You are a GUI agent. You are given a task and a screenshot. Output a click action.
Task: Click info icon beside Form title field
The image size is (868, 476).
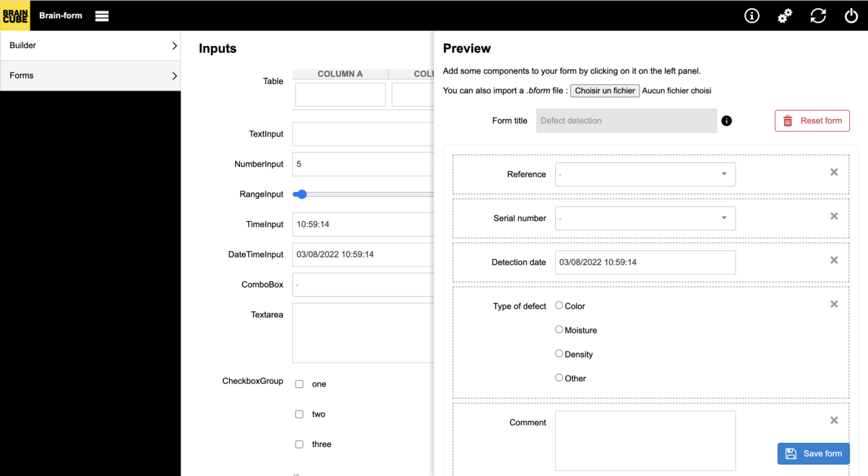click(x=727, y=121)
